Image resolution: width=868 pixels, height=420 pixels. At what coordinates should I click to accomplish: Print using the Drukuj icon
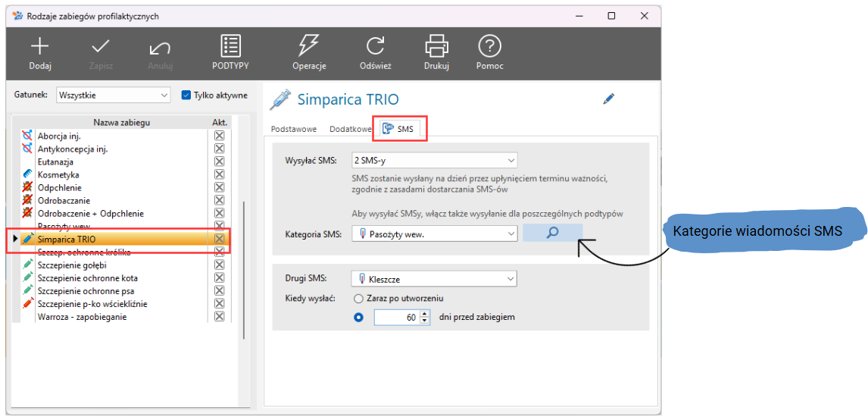point(436,47)
